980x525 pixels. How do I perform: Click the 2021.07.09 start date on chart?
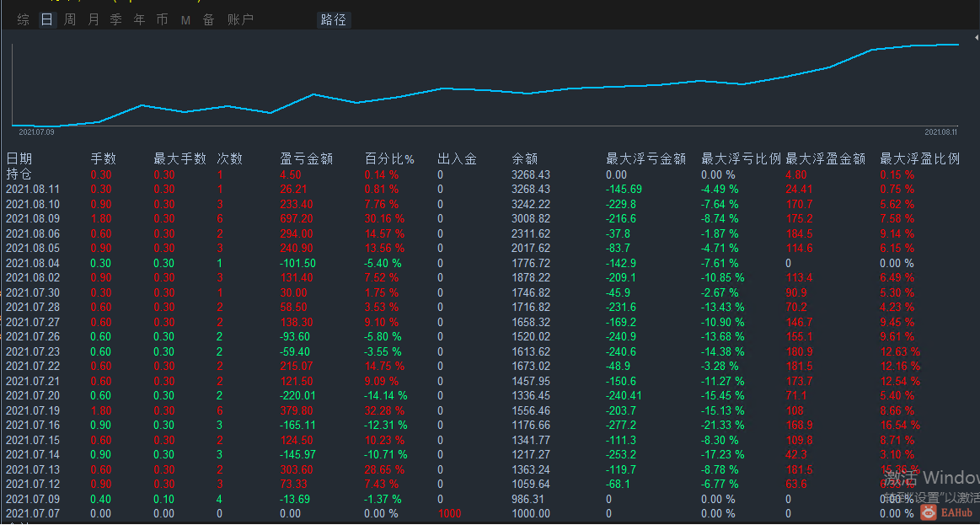tap(36, 131)
